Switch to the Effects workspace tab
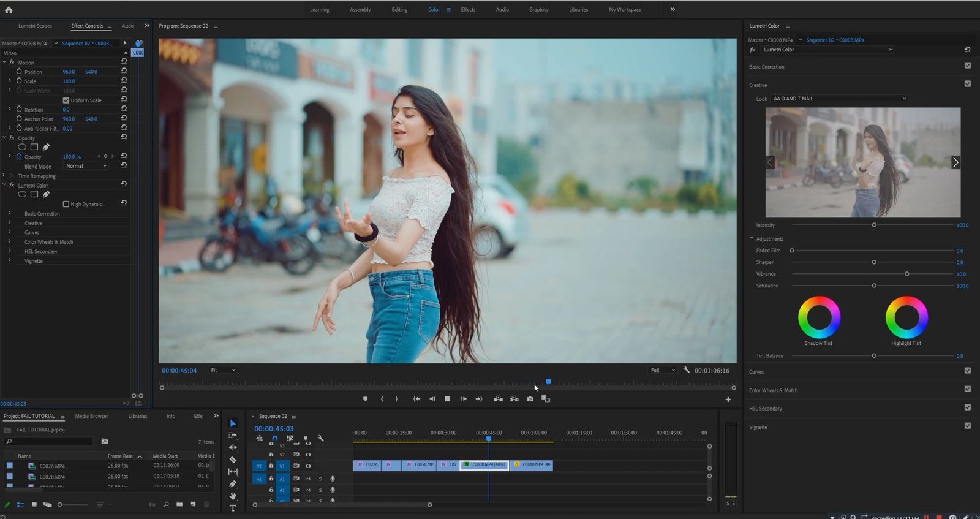The height and width of the screenshot is (519, 980). pos(468,10)
